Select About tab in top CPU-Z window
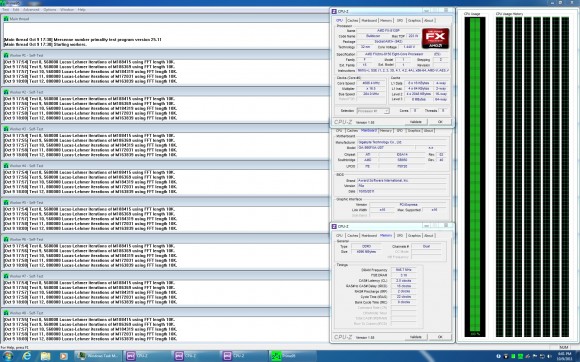 point(429,20)
